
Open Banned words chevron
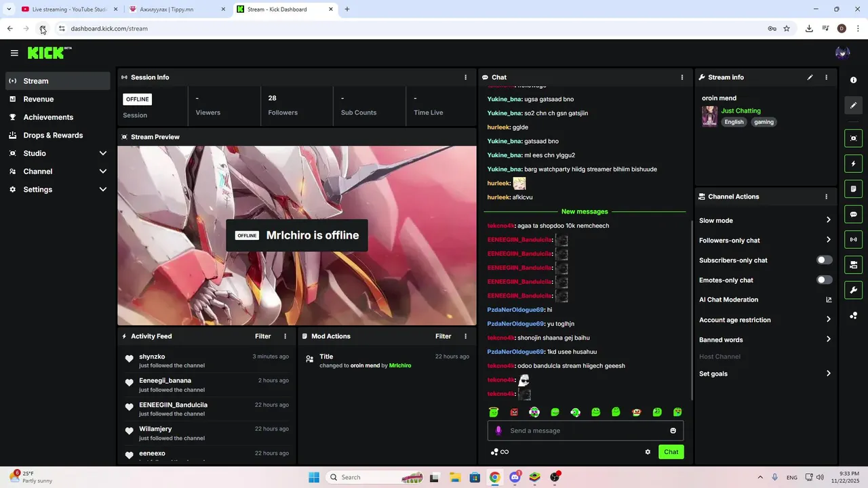pyautogui.click(x=828, y=340)
